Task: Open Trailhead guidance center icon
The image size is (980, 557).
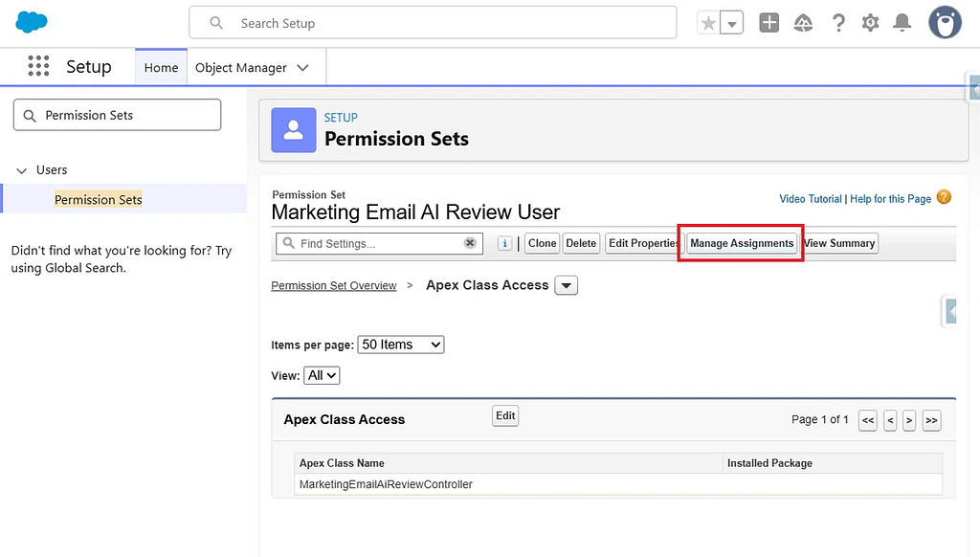Action: point(803,24)
